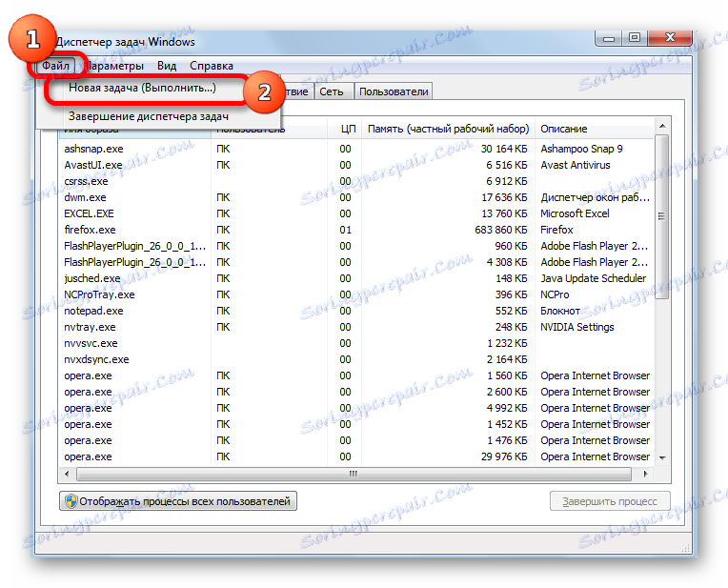Select the nvvsvc.exe process
Image resolution: width=728 pixels, height=588 pixels.
(356, 343)
